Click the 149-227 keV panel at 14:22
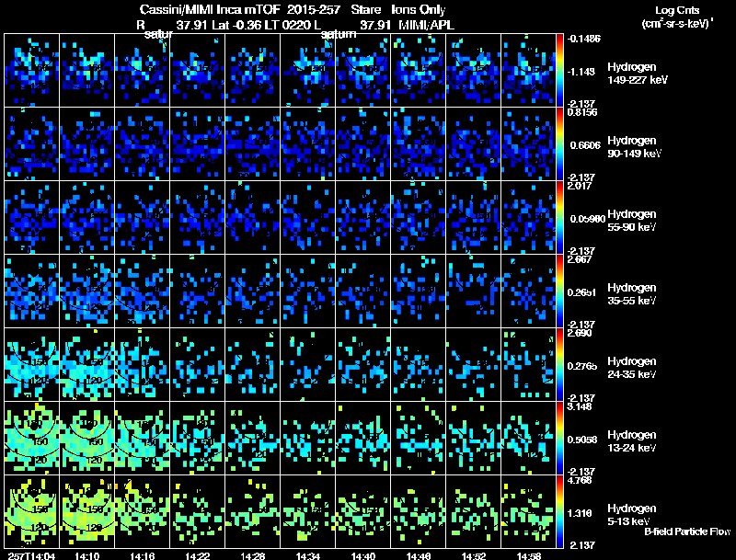This screenshot has height=560, width=736. tap(198, 70)
